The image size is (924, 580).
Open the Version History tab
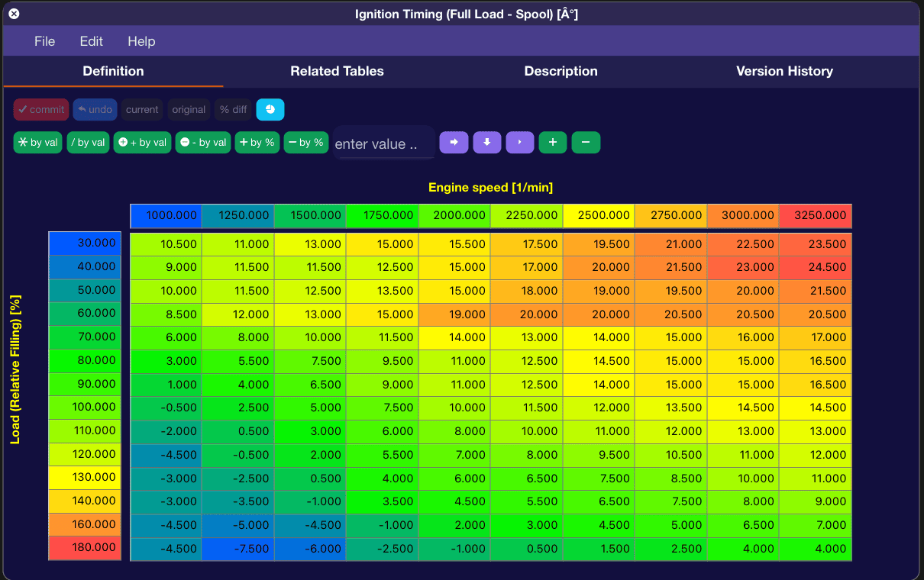pyautogui.click(x=784, y=71)
